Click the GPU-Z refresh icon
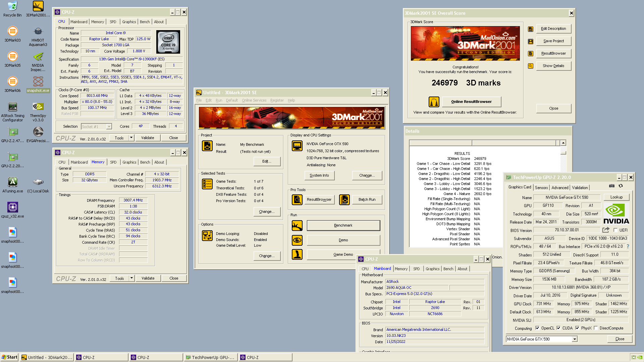 pyautogui.click(x=621, y=186)
